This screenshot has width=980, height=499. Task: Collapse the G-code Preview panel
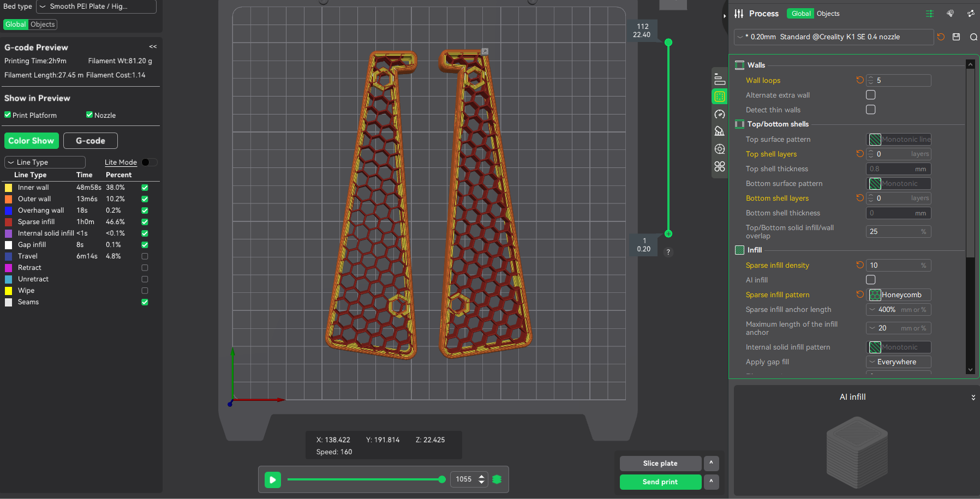153,47
